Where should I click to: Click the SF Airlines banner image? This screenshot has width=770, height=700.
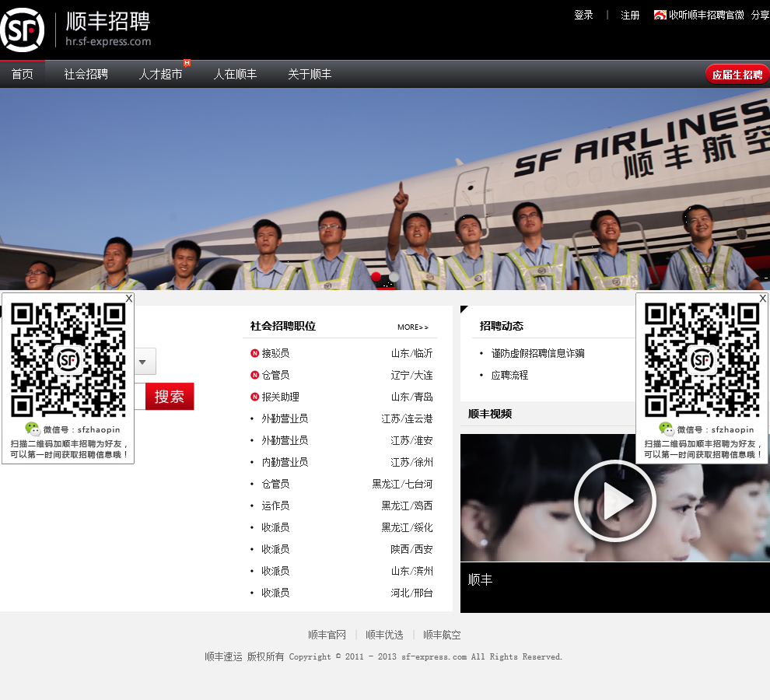click(385, 189)
